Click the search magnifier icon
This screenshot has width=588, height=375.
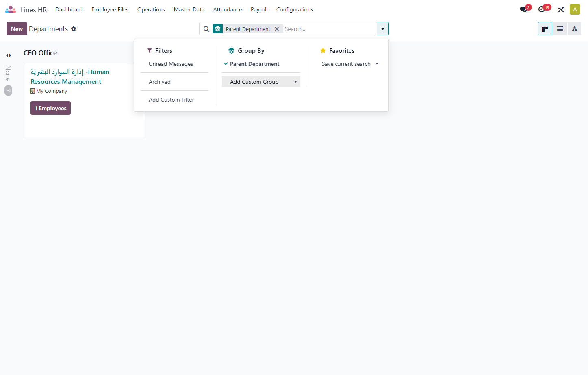coord(206,29)
